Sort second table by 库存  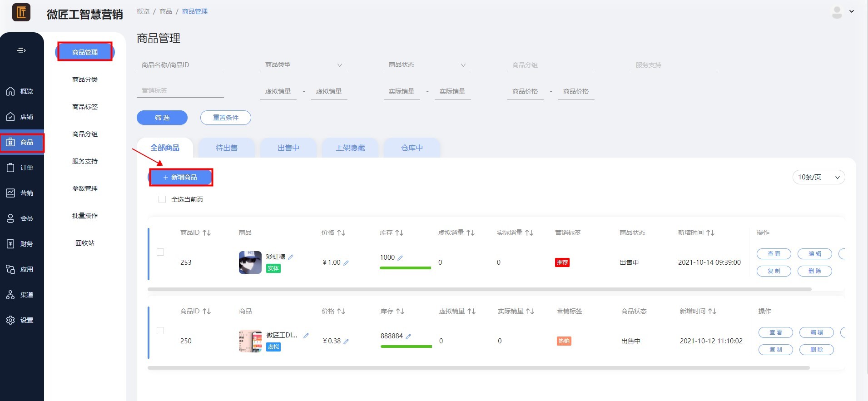(x=400, y=311)
